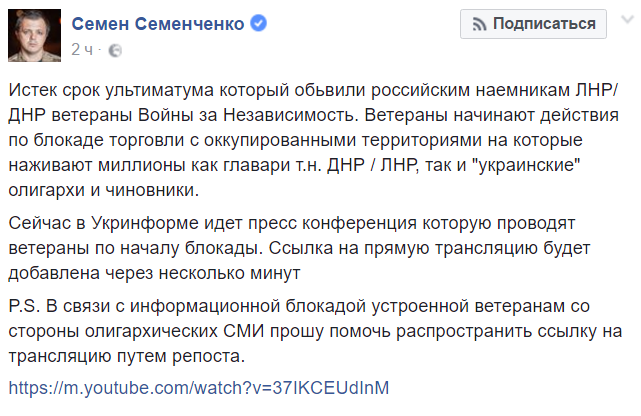641x416 pixels.
Task: Open the post options chevron at top right
Action: tap(627, 19)
